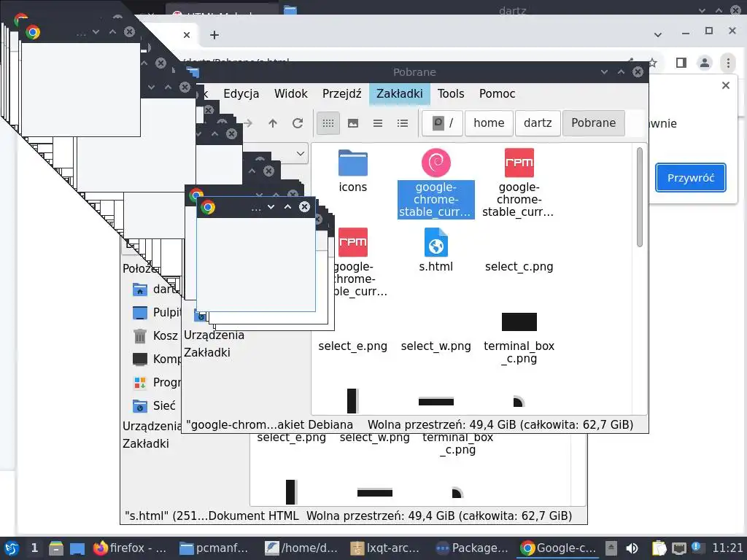Open the Przejdź menu

(x=341, y=94)
